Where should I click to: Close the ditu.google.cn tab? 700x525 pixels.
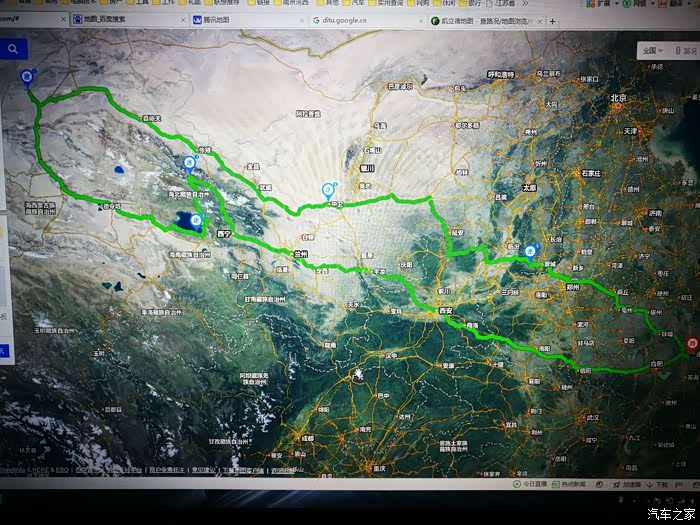(421, 21)
